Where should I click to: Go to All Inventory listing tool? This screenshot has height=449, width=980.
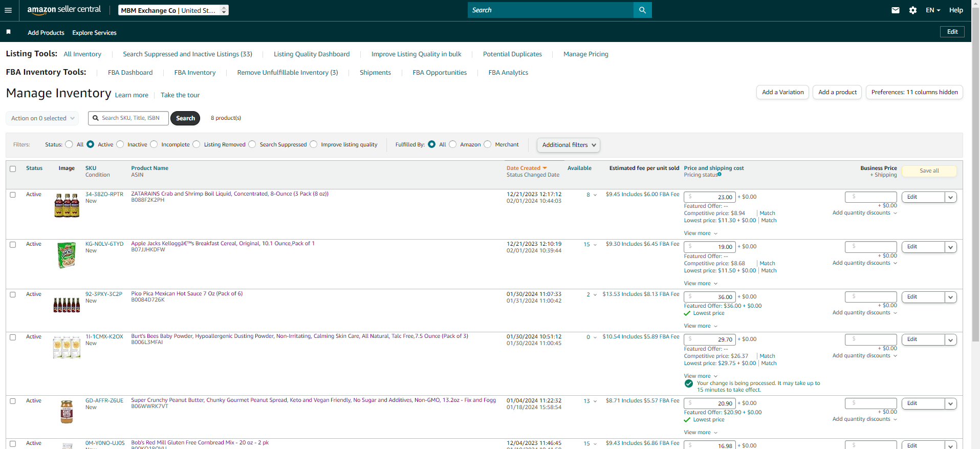click(x=82, y=54)
